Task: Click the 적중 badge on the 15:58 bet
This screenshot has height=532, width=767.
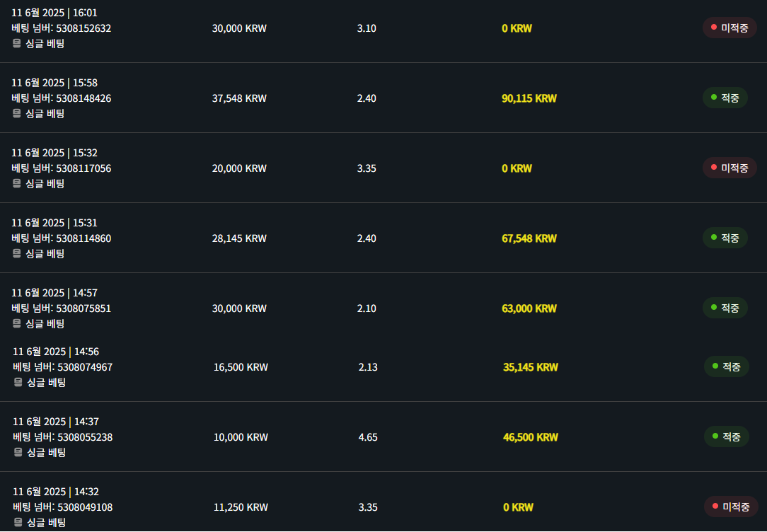Action: pyautogui.click(x=725, y=98)
